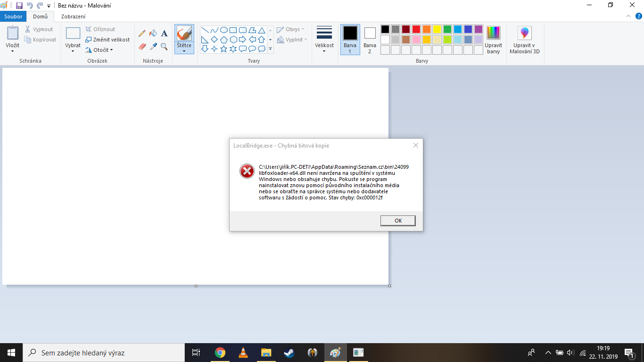
Task: Open Google Chrome from the taskbar
Action: (x=220, y=353)
